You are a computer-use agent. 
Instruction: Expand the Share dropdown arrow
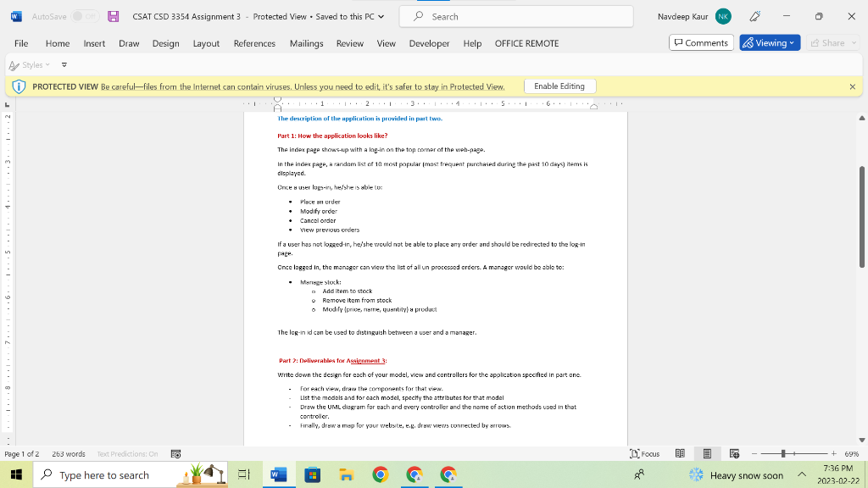(x=854, y=42)
